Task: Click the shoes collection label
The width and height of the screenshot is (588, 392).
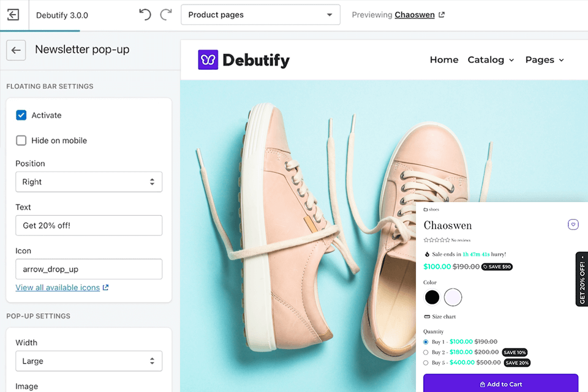Action: point(434,209)
